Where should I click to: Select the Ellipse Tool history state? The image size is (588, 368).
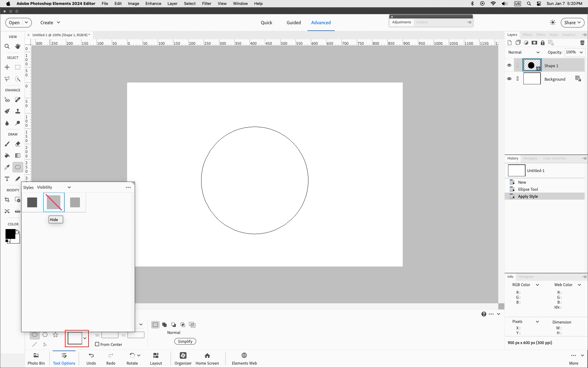coord(528,189)
